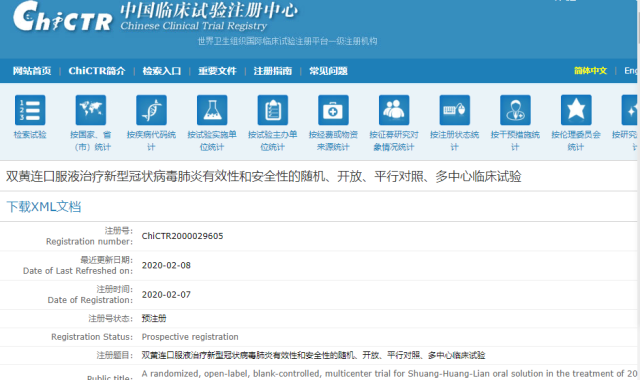Click the ChiCTR logo in header

coord(62,17)
